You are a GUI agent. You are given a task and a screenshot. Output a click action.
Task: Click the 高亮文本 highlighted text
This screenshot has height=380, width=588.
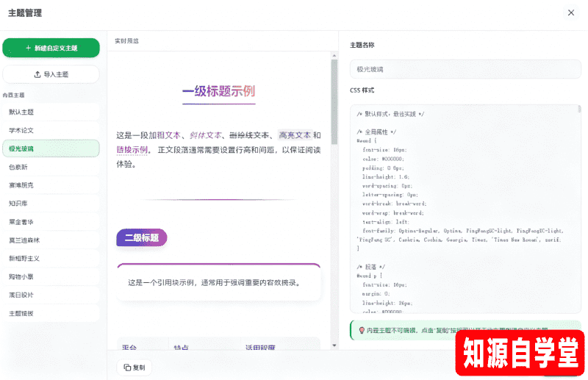coord(295,135)
